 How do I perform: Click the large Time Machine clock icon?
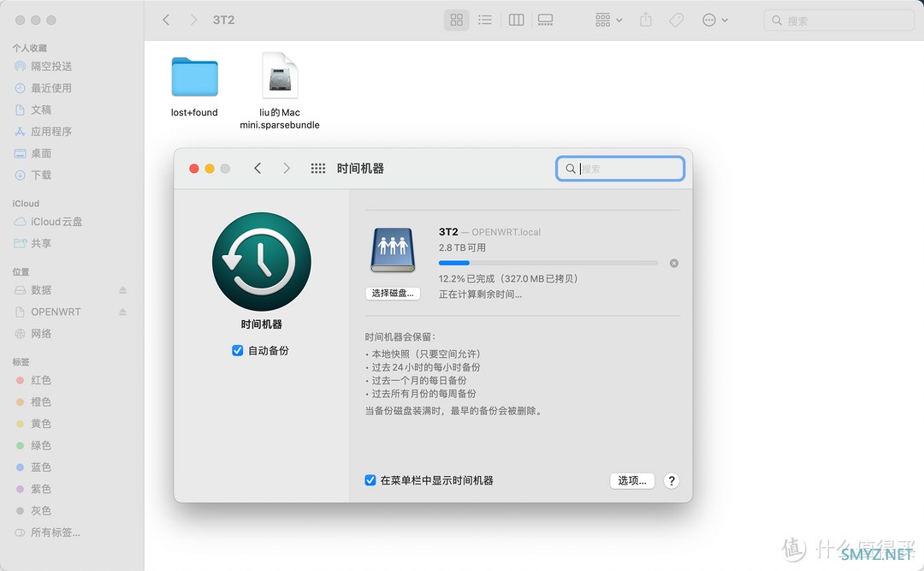click(x=262, y=261)
